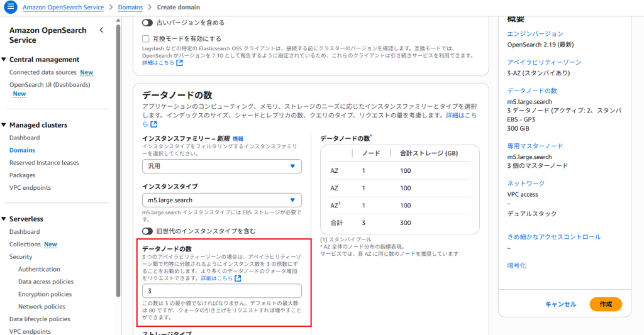Open きめ細かなアクセスコントロール summary link

pyautogui.click(x=553, y=237)
